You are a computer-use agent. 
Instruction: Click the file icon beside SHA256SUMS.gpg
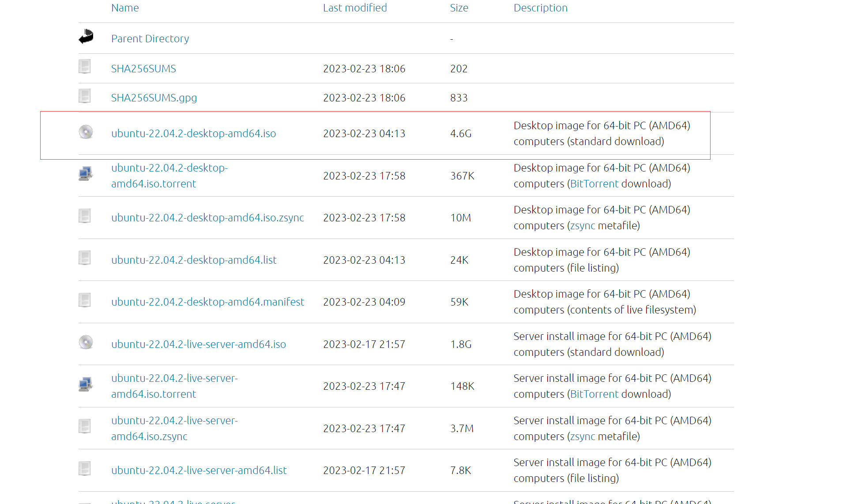click(85, 96)
